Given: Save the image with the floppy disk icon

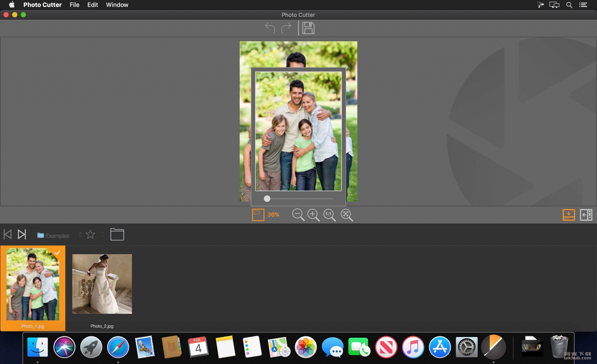Looking at the screenshot, I should point(308,28).
